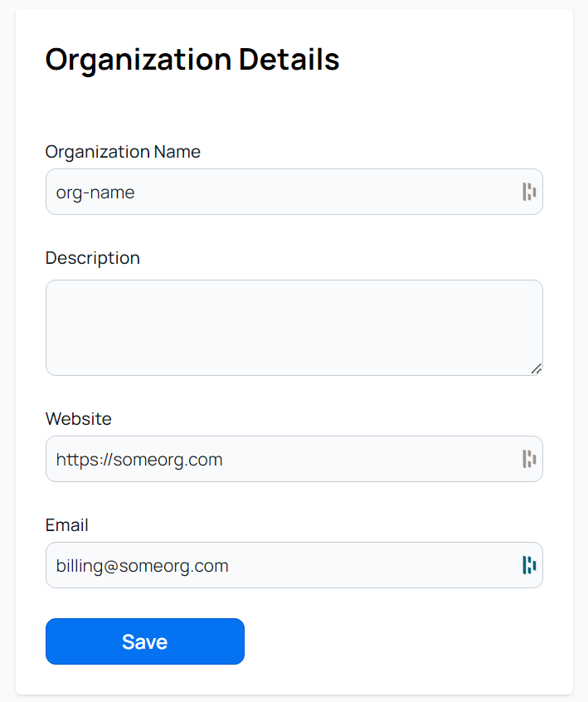The width and height of the screenshot is (588, 702).
Task: Place cursor on the "https://someorg.com" text
Action: (x=139, y=459)
